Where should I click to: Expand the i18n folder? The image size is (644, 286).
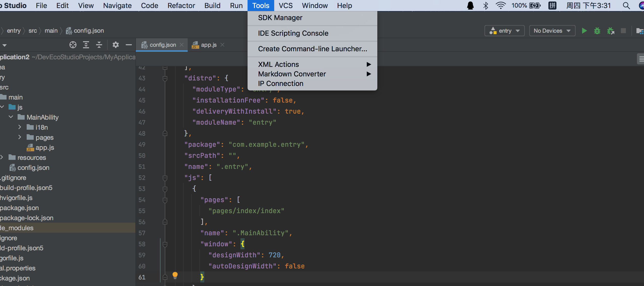point(20,127)
